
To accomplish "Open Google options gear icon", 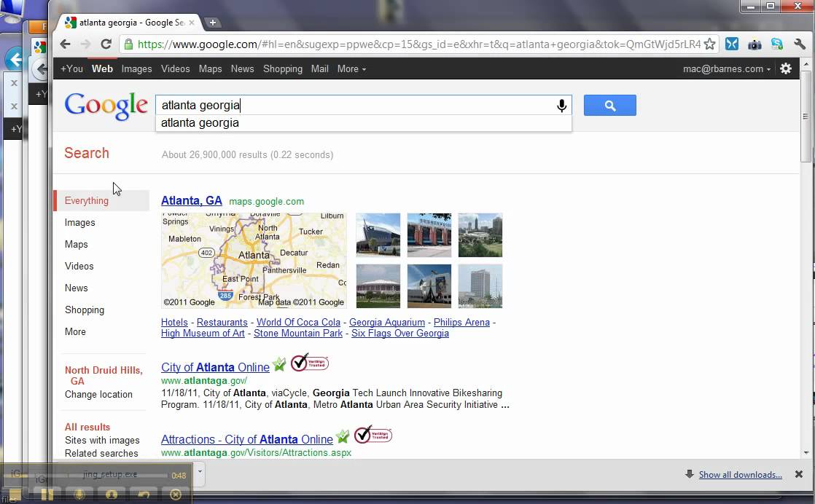I will (x=786, y=68).
